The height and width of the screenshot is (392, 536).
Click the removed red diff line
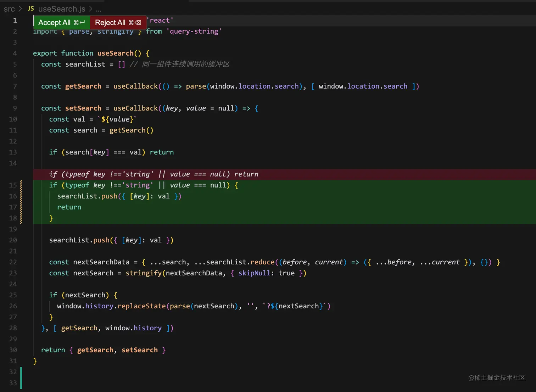coord(284,174)
